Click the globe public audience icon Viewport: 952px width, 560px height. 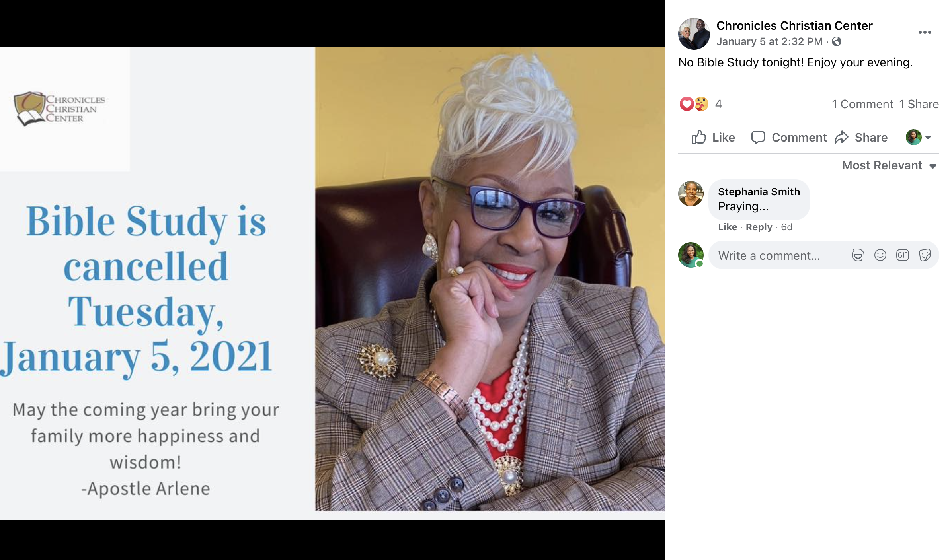click(837, 41)
